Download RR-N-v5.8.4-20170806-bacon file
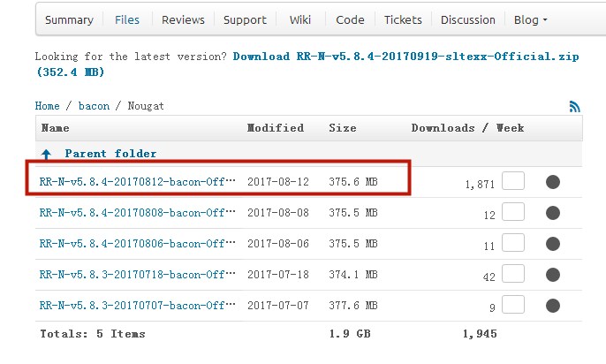Viewport: 606px width, 364px height. pyautogui.click(x=137, y=244)
